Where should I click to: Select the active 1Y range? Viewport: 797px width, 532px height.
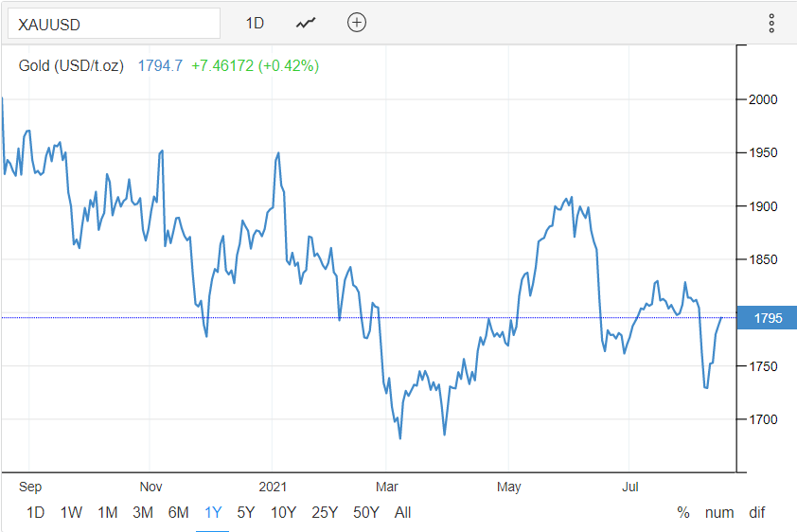coord(213,512)
